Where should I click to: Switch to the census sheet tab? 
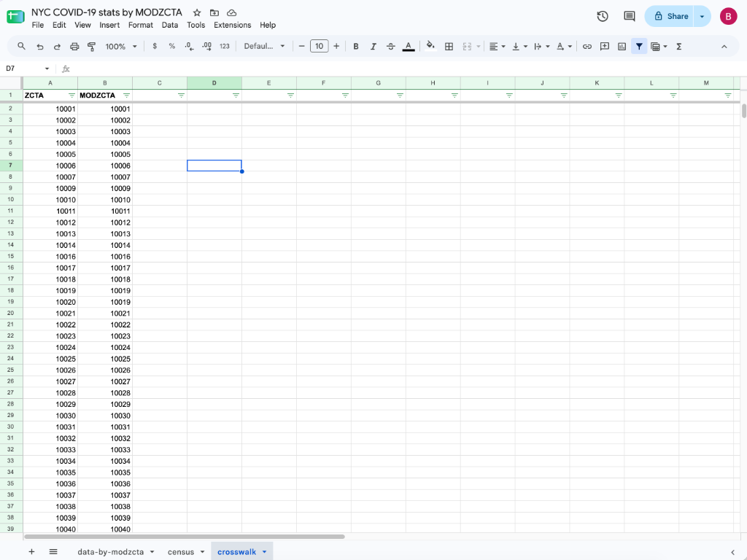click(181, 552)
